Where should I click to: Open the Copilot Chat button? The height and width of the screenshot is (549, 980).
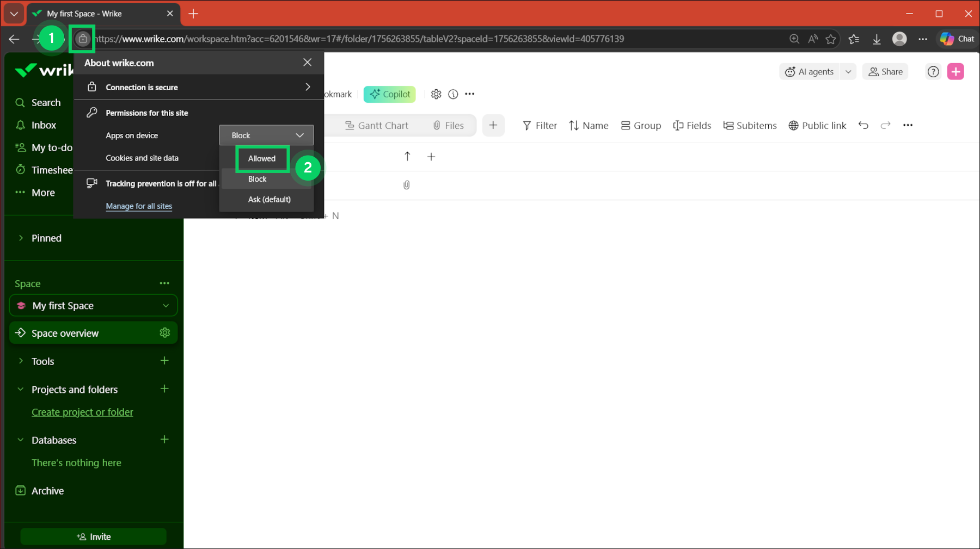click(957, 39)
